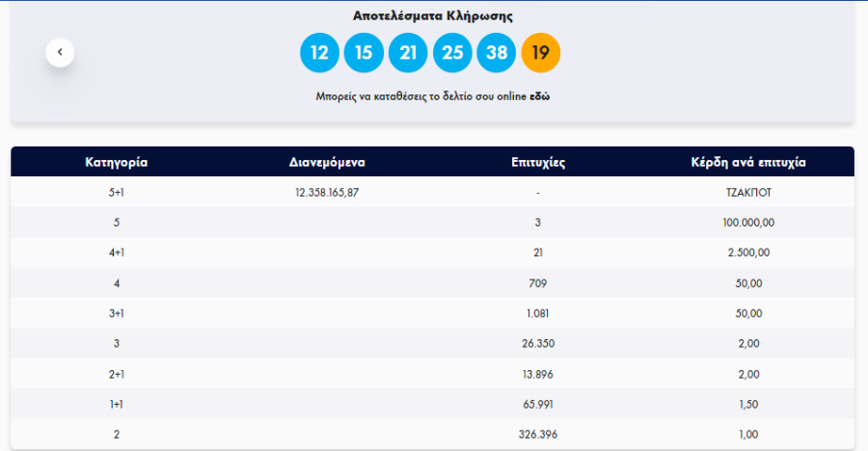Click the 'Επιτυχίες' column header

click(537, 162)
